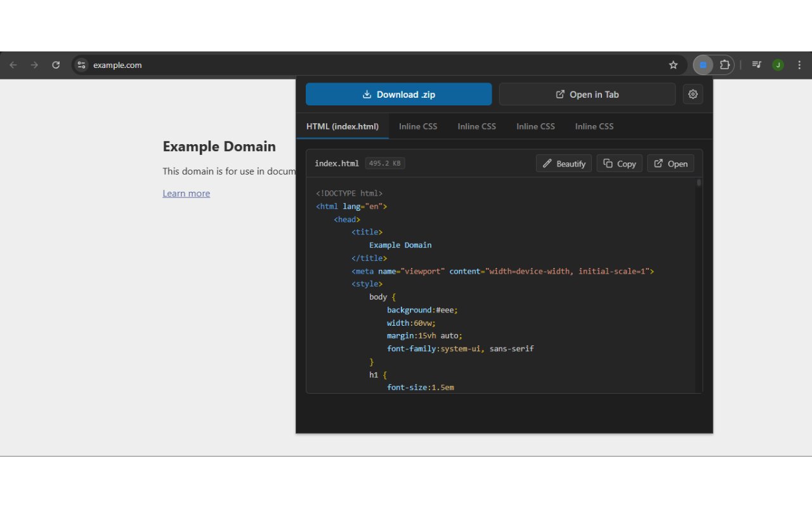Click the index.html file name label

337,163
